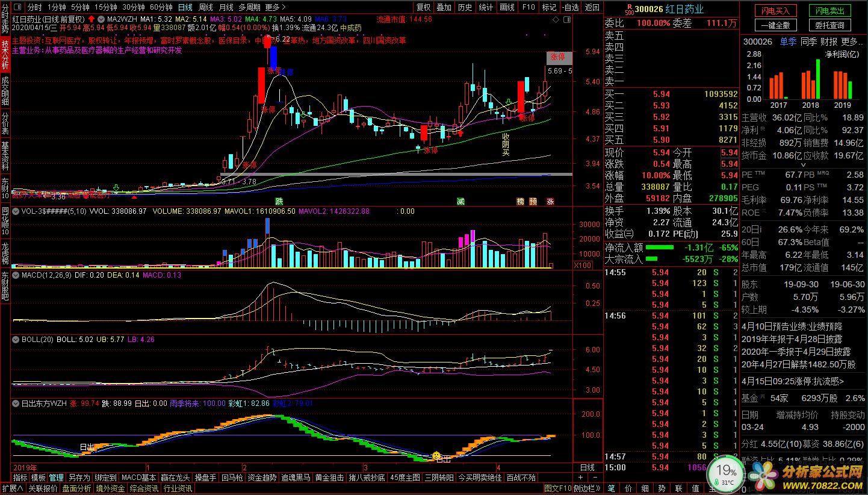This screenshot has width=868, height=495.
Task: Open the 画线 drawing tools menu
Action: tap(507, 7)
